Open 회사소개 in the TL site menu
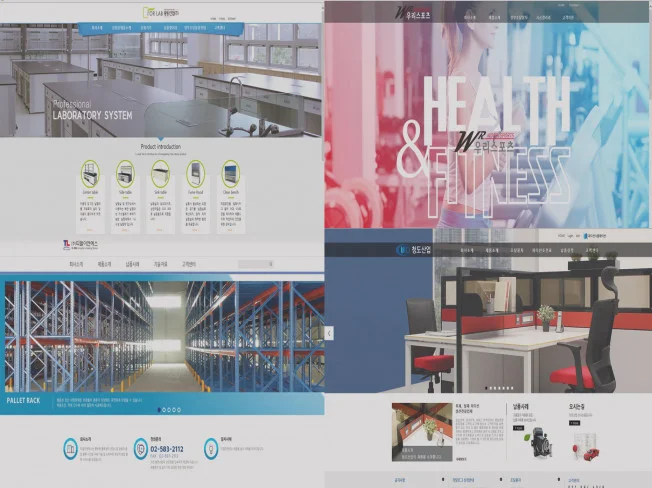 point(76,264)
